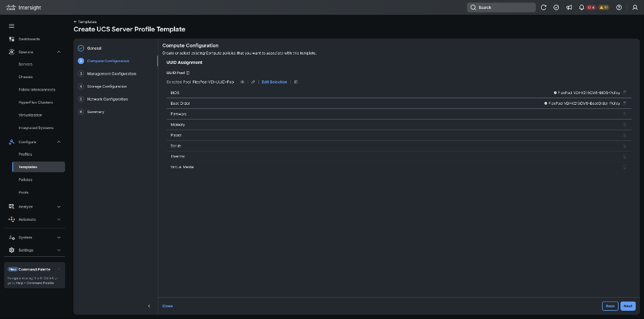Click the select policy icon on the Scrub row
The image size is (644, 319).
(624, 146)
